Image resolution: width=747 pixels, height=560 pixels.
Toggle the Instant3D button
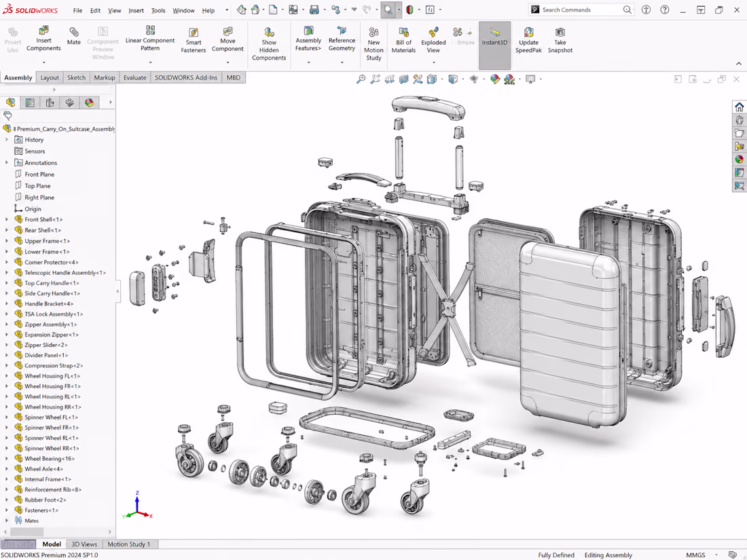click(494, 45)
